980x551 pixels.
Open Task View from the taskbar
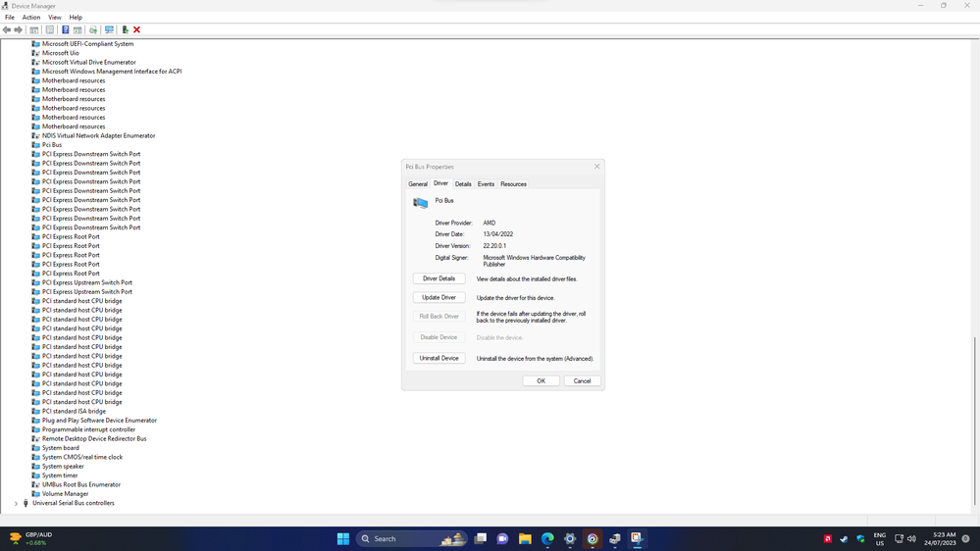[x=481, y=538]
